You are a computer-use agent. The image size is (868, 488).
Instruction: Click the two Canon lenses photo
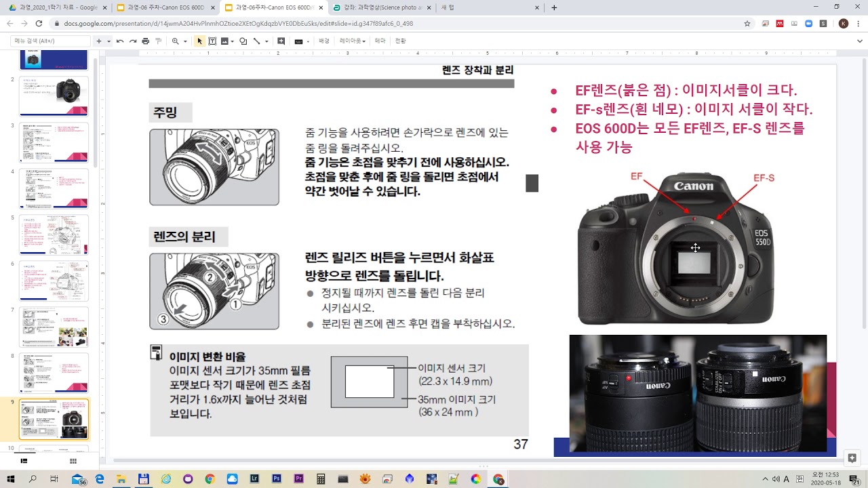pyautogui.click(x=698, y=393)
